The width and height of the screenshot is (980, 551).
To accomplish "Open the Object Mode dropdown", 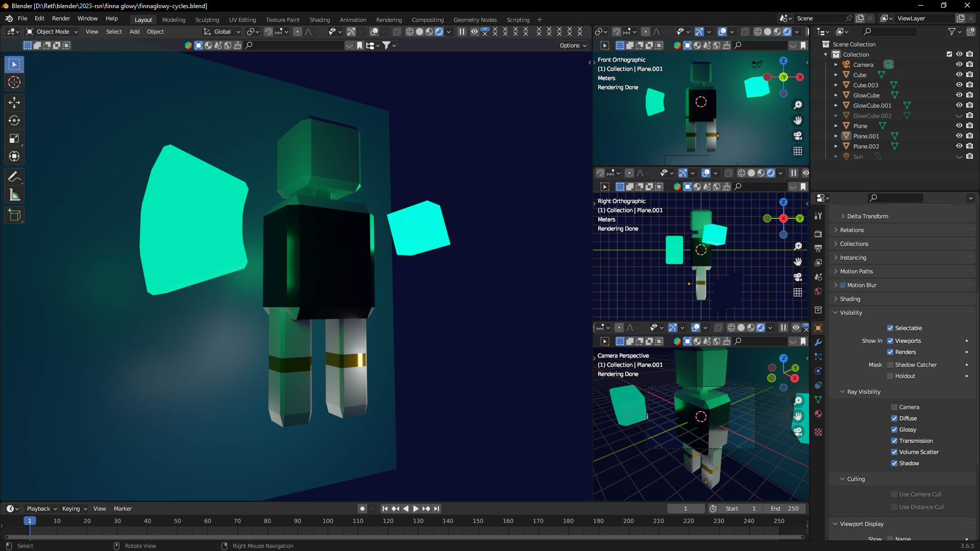I will 52,32.
